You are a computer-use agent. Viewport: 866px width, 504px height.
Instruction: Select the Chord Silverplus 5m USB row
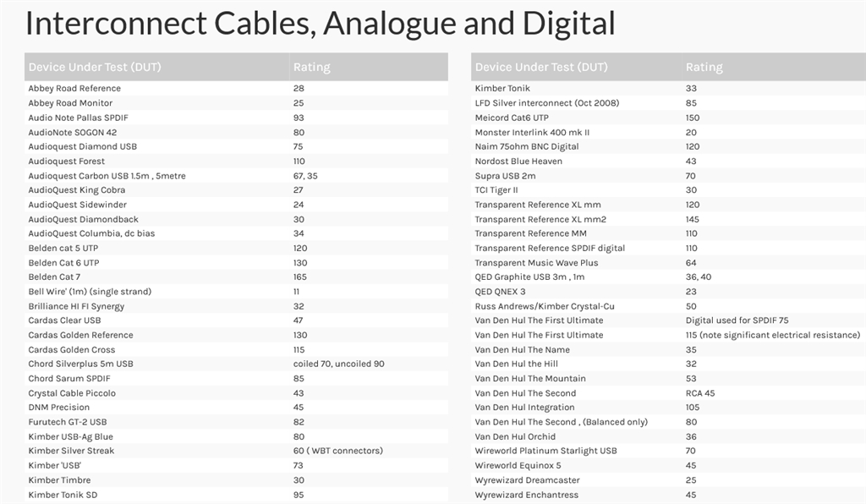coord(81,364)
